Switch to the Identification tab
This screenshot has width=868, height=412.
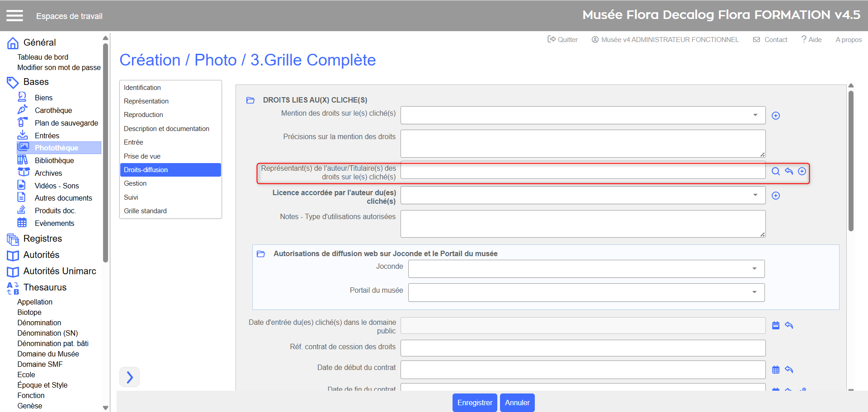point(142,88)
